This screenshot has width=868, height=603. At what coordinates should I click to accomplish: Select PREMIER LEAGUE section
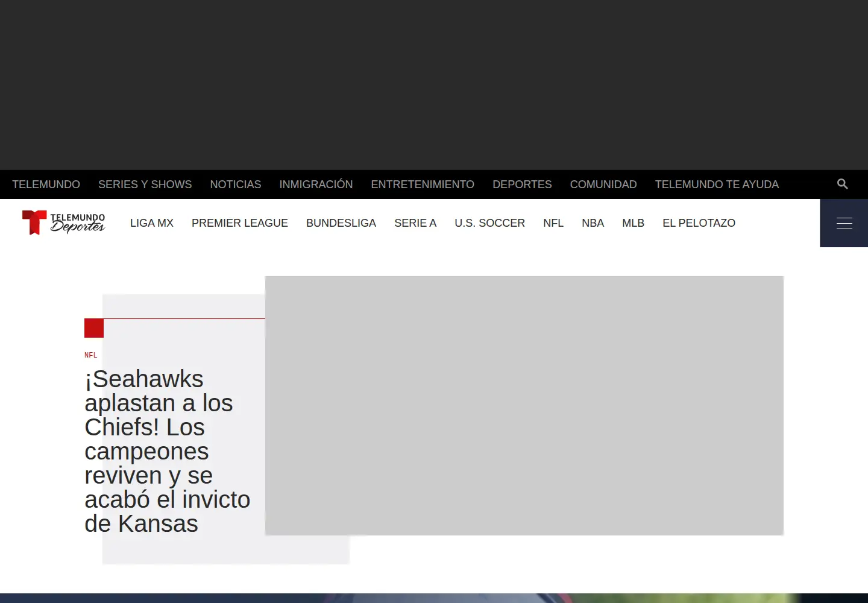click(x=240, y=223)
